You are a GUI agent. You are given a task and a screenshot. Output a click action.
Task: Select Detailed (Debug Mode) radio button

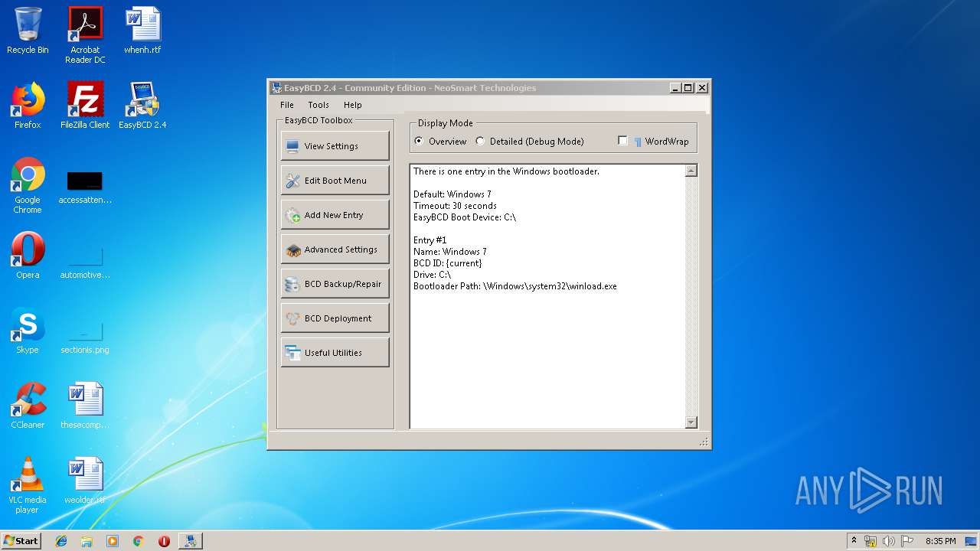(x=530, y=142)
